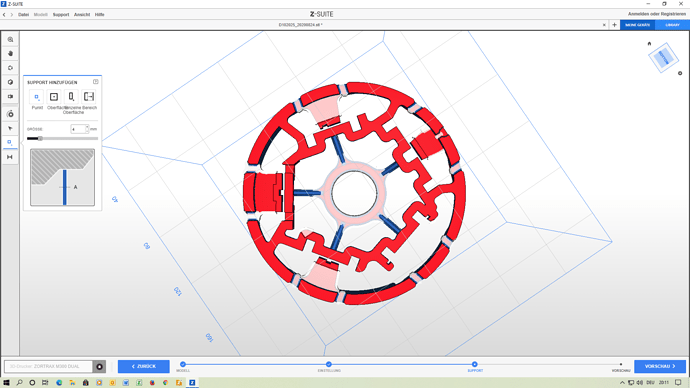
Task: Open the view mode cube icon
Action: [10, 82]
